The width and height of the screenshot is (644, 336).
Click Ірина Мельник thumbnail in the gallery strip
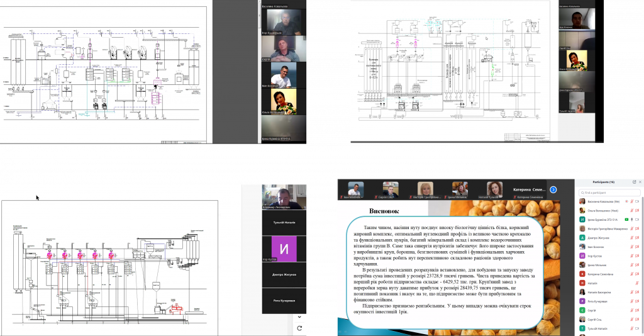tap(460, 191)
